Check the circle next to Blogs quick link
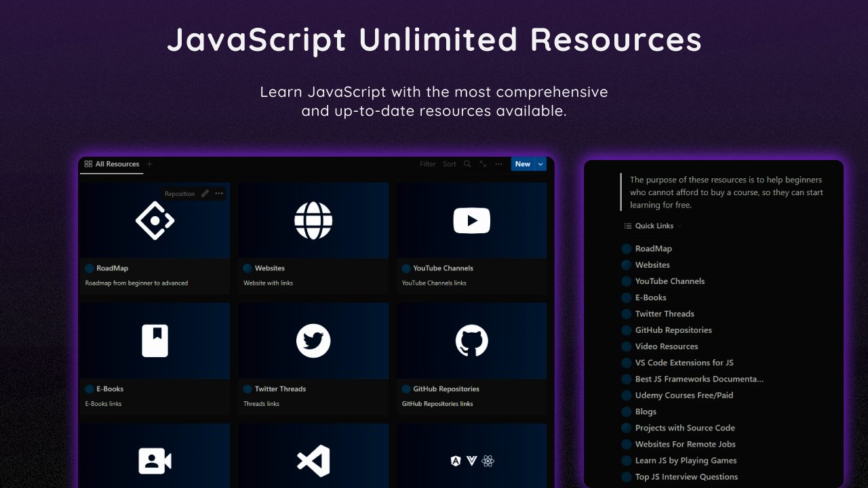 click(627, 411)
